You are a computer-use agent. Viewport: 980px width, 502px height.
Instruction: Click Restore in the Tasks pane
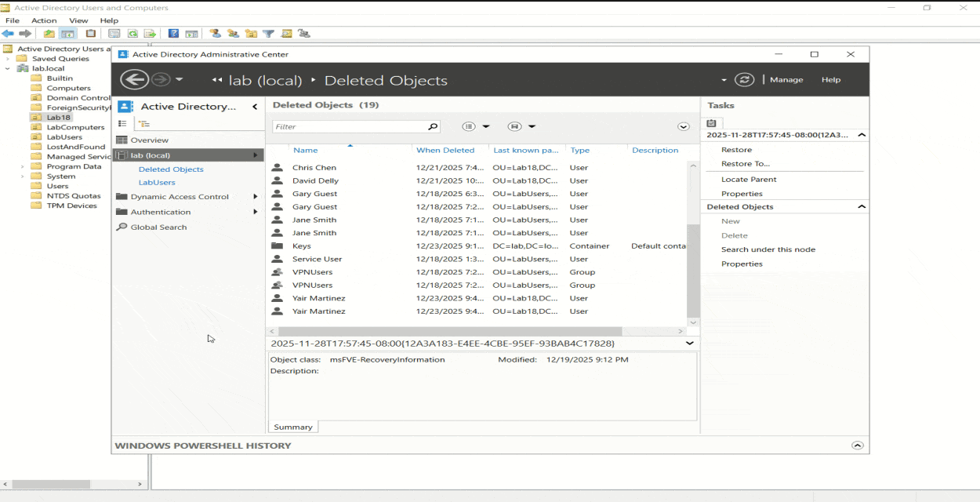tap(736, 150)
